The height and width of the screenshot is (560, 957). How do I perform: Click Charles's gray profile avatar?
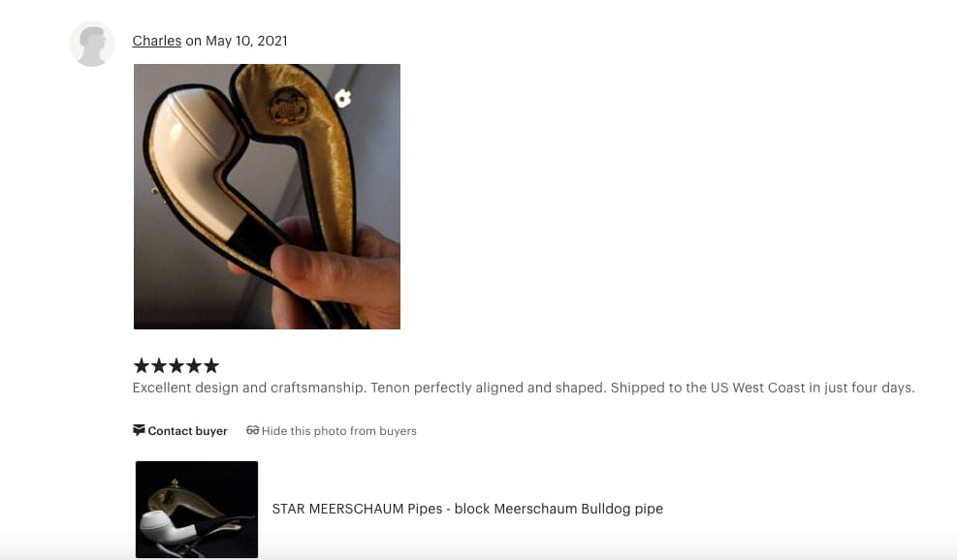tap(91, 44)
